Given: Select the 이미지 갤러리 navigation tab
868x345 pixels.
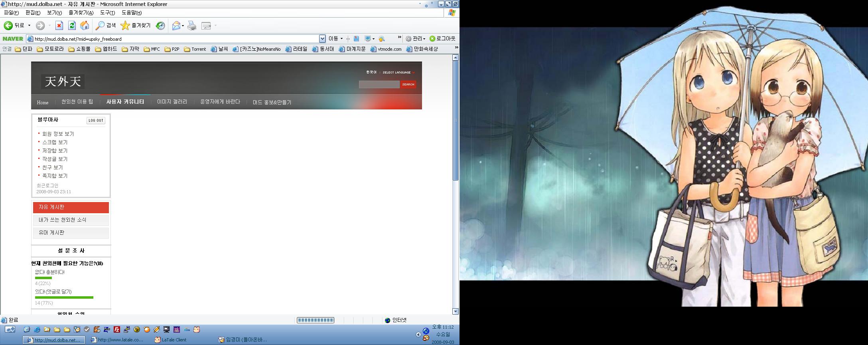Looking at the screenshot, I should [x=172, y=102].
